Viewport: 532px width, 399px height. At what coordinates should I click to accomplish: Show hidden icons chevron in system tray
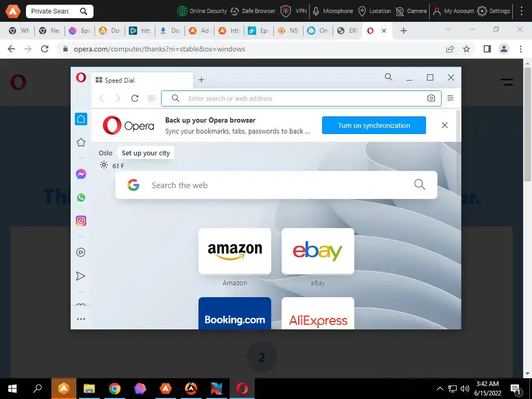440,389
